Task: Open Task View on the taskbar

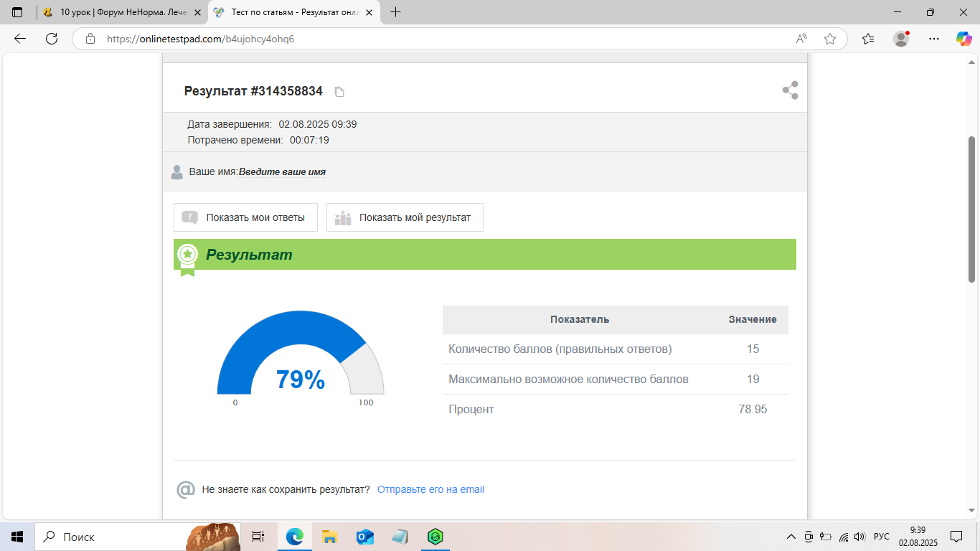Action: 259,537
